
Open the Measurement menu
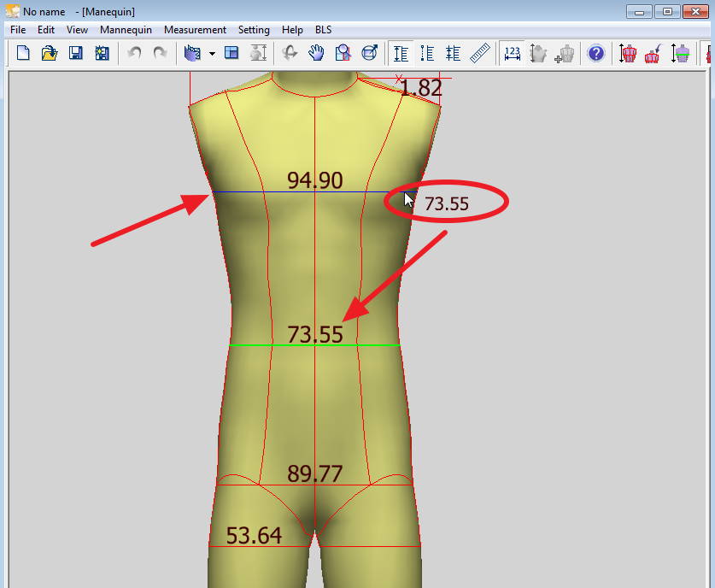point(195,30)
